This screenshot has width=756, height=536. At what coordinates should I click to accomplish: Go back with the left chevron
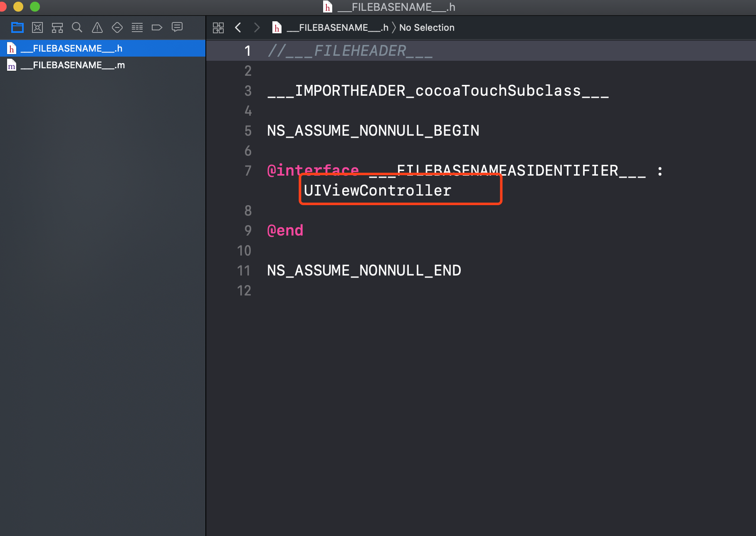coord(238,27)
